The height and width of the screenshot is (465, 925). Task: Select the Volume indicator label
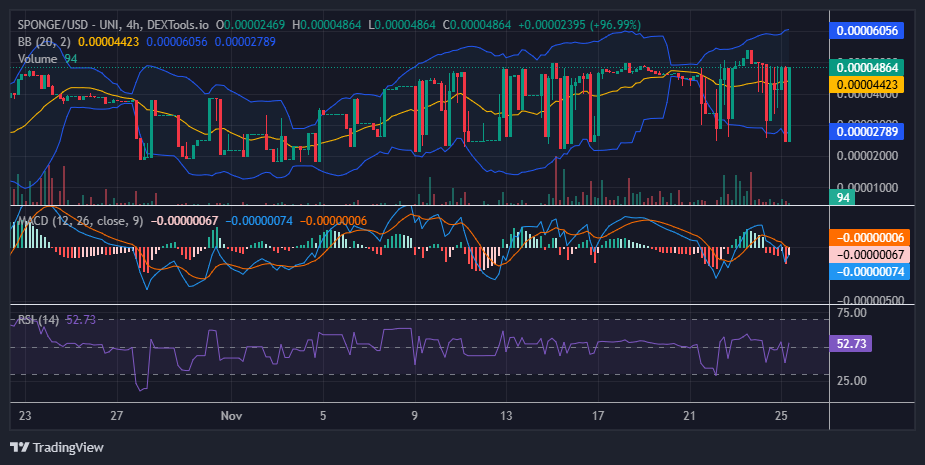37,58
